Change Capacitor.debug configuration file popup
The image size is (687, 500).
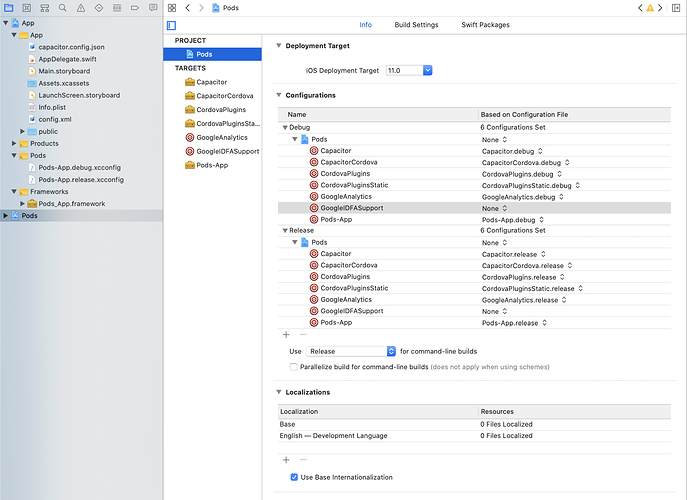[512, 151]
